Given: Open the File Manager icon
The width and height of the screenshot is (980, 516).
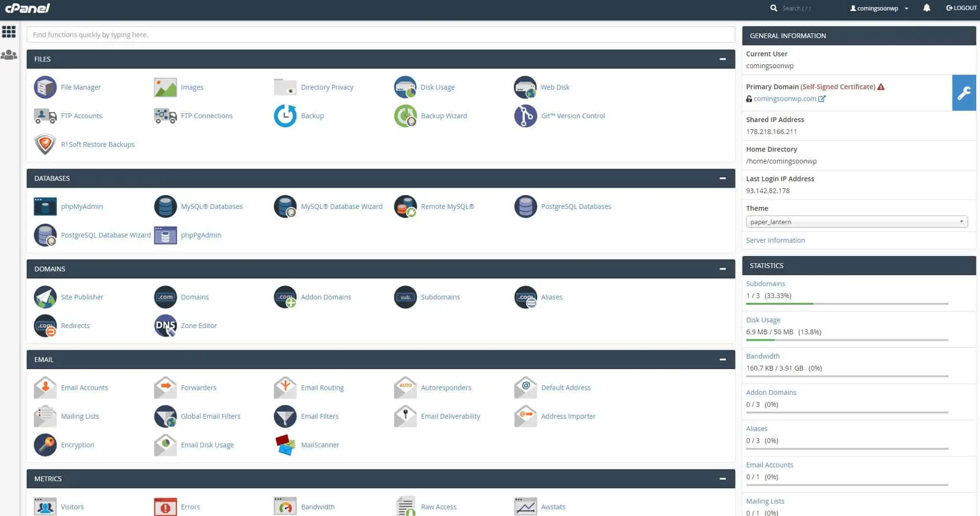Looking at the screenshot, I should pyautogui.click(x=45, y=87).
